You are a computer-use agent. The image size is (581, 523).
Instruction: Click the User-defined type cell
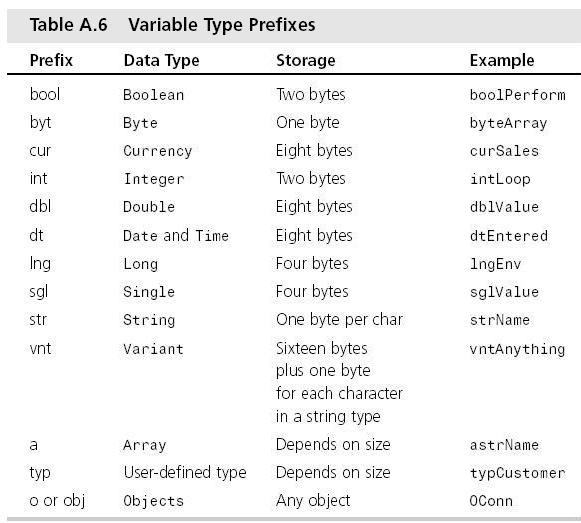pyautogui.click(x=185, y=473)
